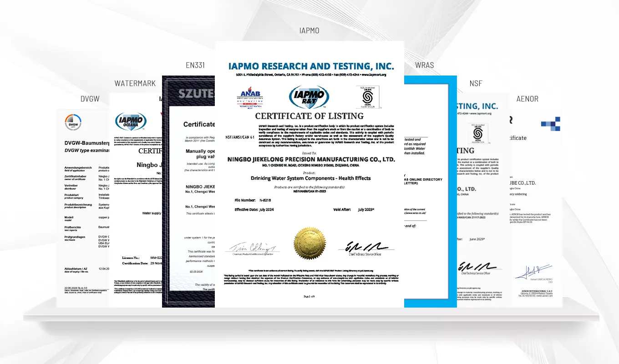This screenshot has height=364, width=619.
Task: Open the Watermark IAPMO Oceana certificate
Action: 137,200
